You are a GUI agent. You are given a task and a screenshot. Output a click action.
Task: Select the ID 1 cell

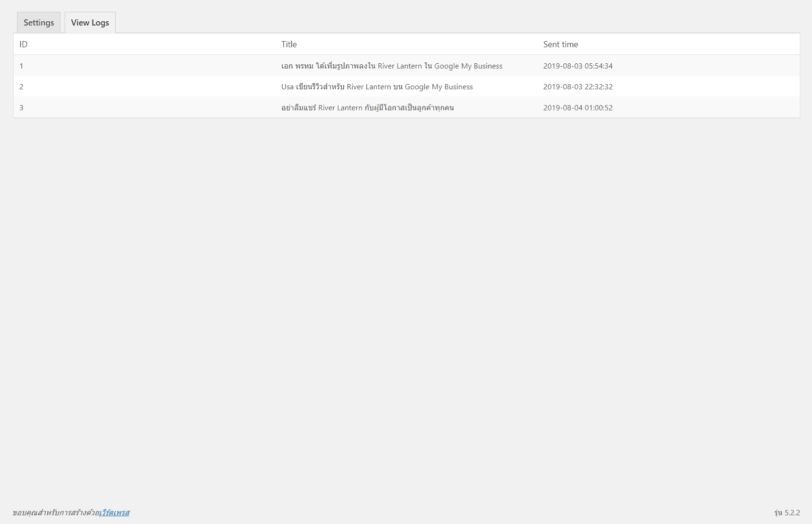(x=21, y=66)
